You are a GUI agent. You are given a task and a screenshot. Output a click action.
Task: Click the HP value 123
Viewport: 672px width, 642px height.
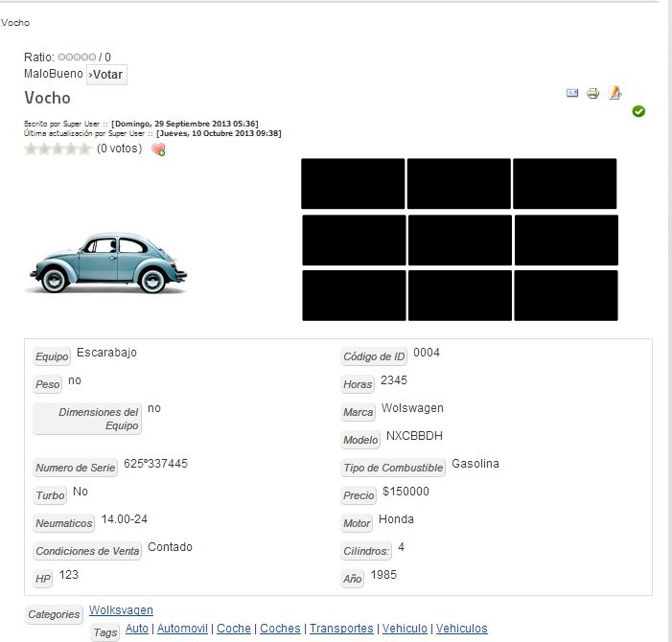(x=69, y=575)
